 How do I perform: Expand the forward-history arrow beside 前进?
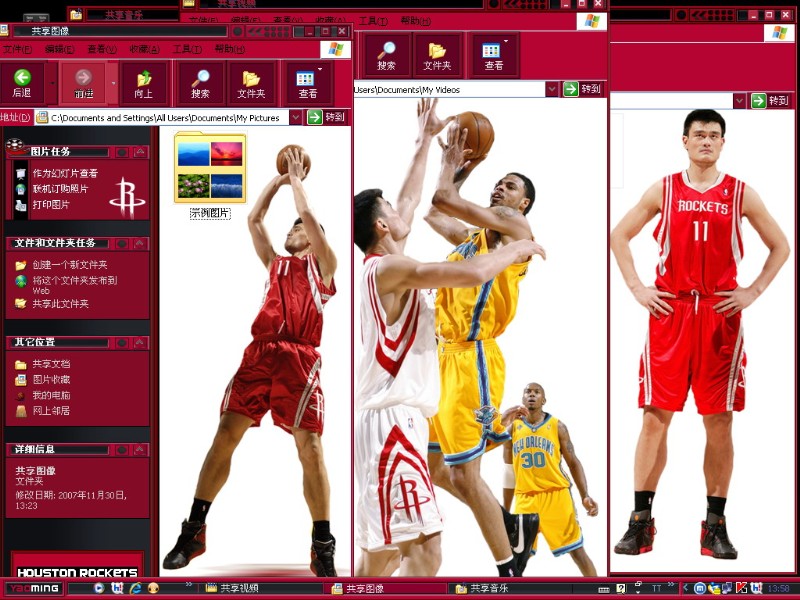pyautogui.click(x=113, y=84)
